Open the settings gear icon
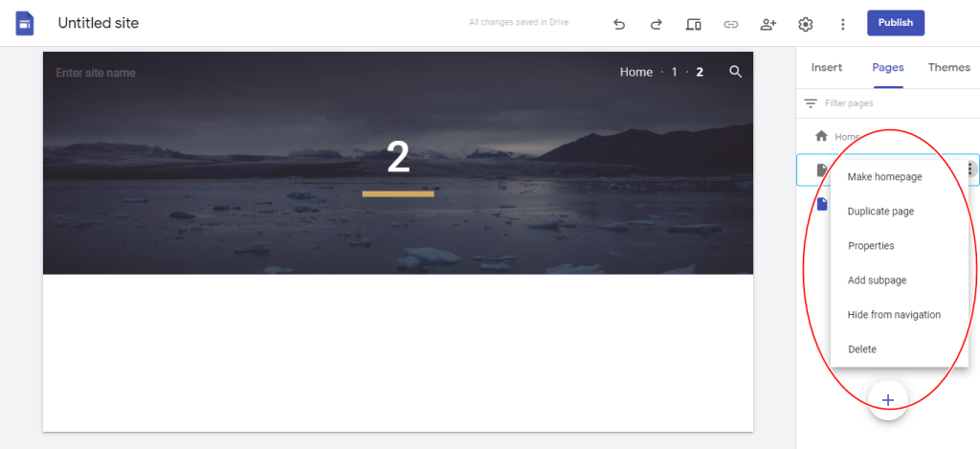Viewport: 980px width, 449px height. 806,24
